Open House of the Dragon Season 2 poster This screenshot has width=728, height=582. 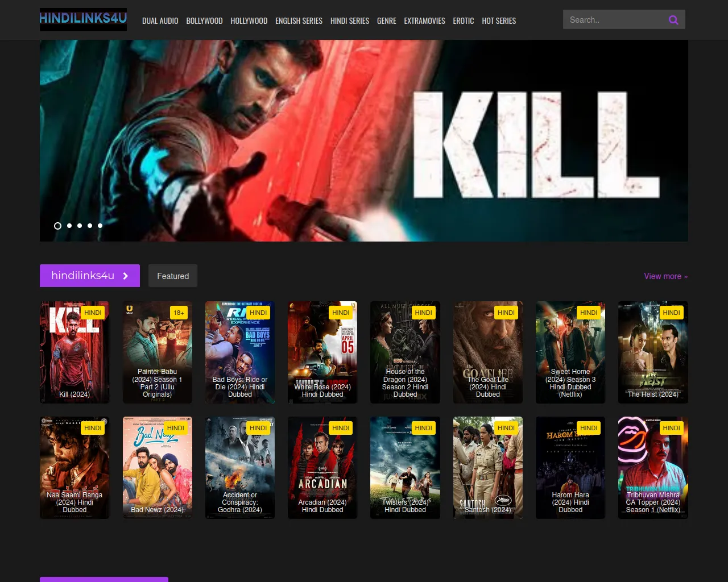click(405, 352)
